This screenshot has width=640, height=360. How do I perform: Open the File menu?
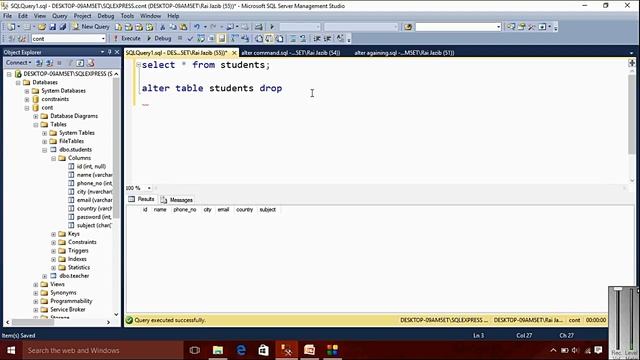tap(7, 16)
